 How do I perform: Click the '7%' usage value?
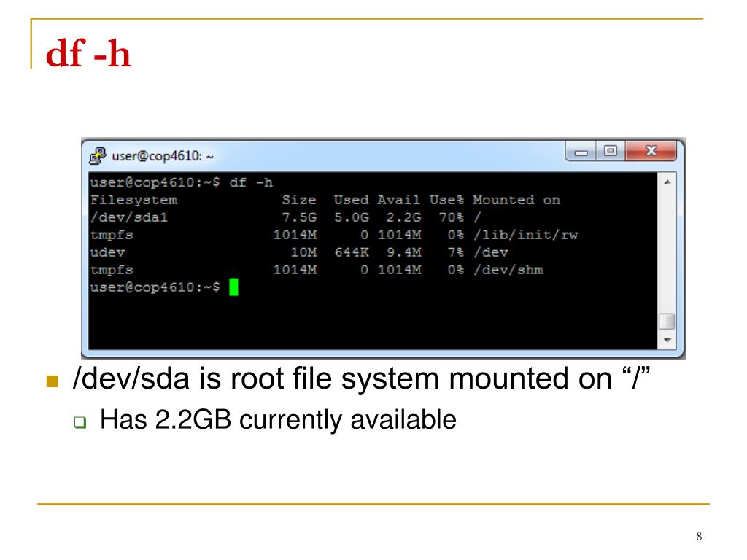[455, 252]
